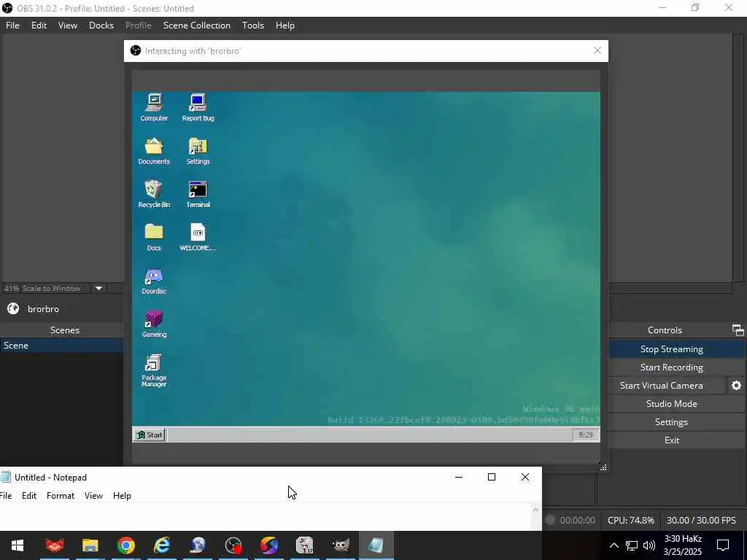Open the Windows notification center

(723, 545)
